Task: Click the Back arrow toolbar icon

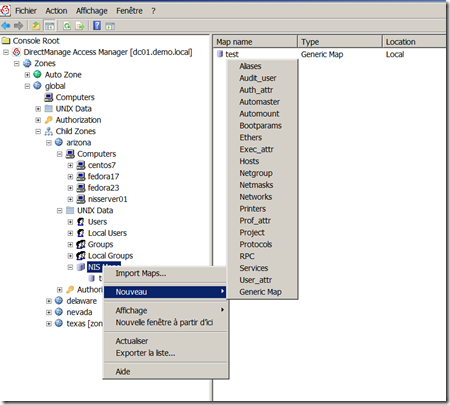Action: click(6, 26)
